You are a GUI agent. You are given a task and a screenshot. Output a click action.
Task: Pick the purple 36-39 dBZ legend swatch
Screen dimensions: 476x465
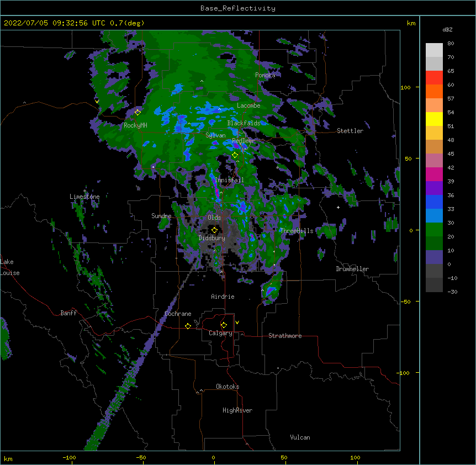[434, 188]
